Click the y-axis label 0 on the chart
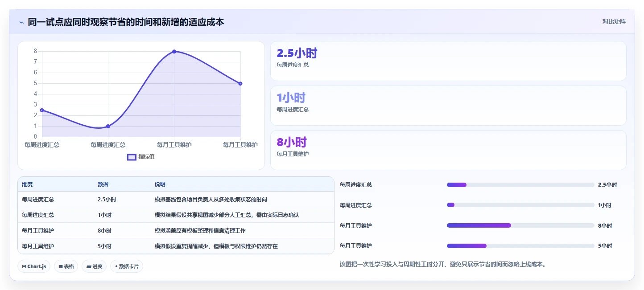The width and height of the screenshot is (644, 290). point(35,137)
